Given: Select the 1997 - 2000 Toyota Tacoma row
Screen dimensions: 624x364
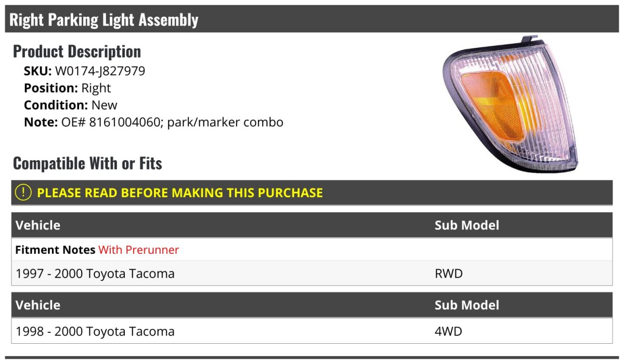Looking at the screenshot, I should [312, 274].
